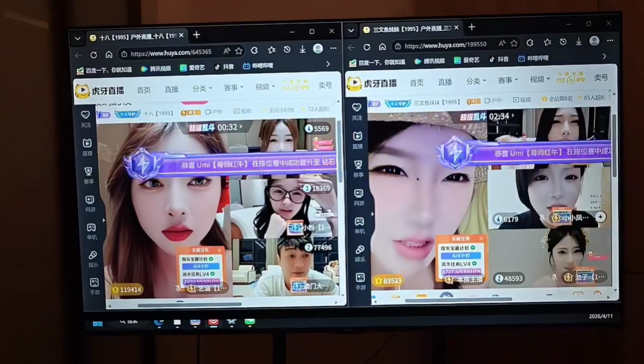Toggle favorite star in right address bar
This screenshot has height=364, width=644.
point(514,43)
